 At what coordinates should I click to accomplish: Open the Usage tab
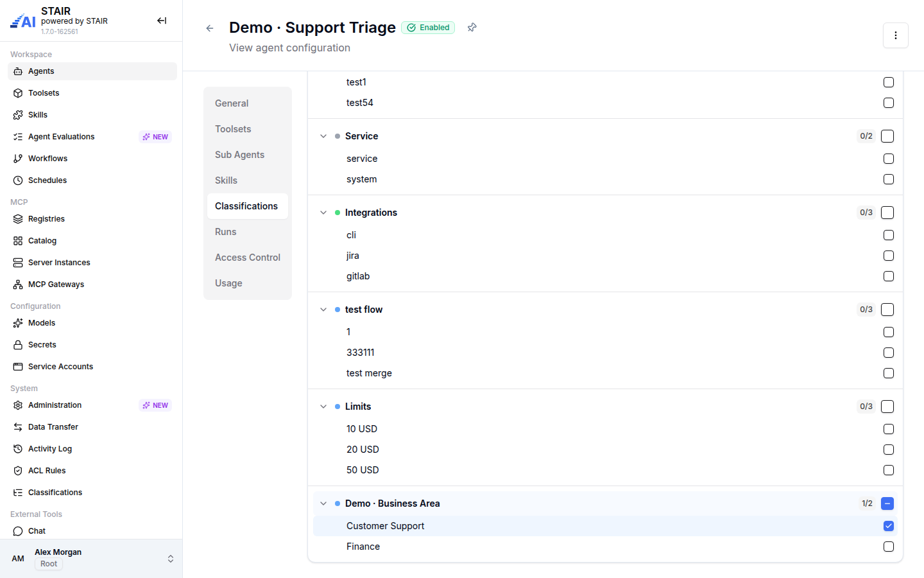pyautogui.click(x=248, y=283)
